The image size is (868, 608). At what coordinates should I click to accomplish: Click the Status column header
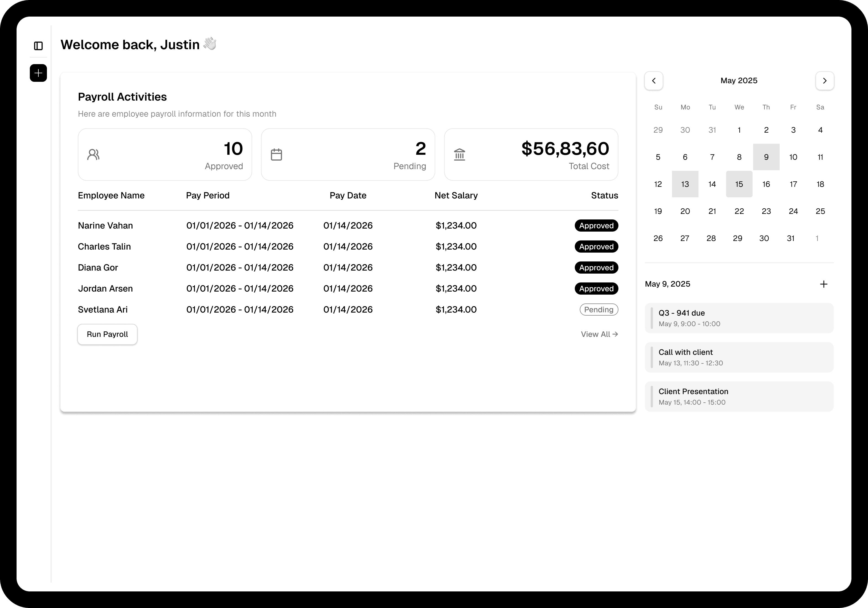point(604,196)
